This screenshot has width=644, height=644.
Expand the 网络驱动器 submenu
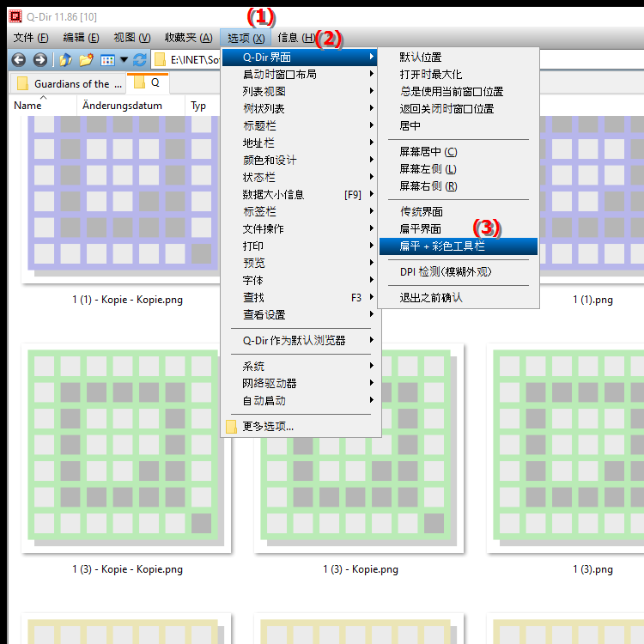(300, 384)
